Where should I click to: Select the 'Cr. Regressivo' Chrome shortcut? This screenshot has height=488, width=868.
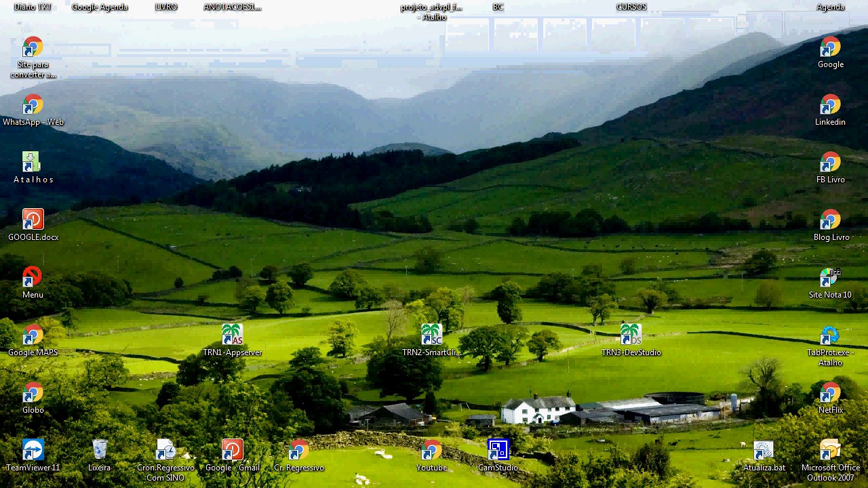298,451
